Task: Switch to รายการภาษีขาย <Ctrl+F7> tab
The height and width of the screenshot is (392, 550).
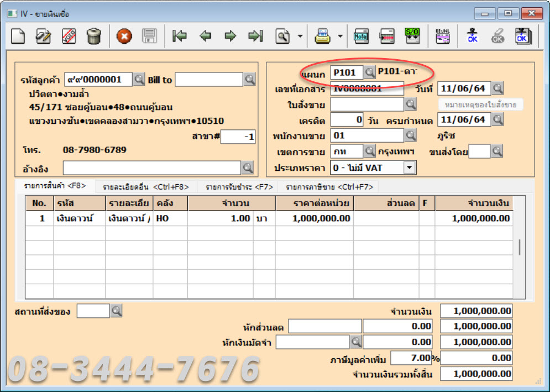Action: pos(329,187)
